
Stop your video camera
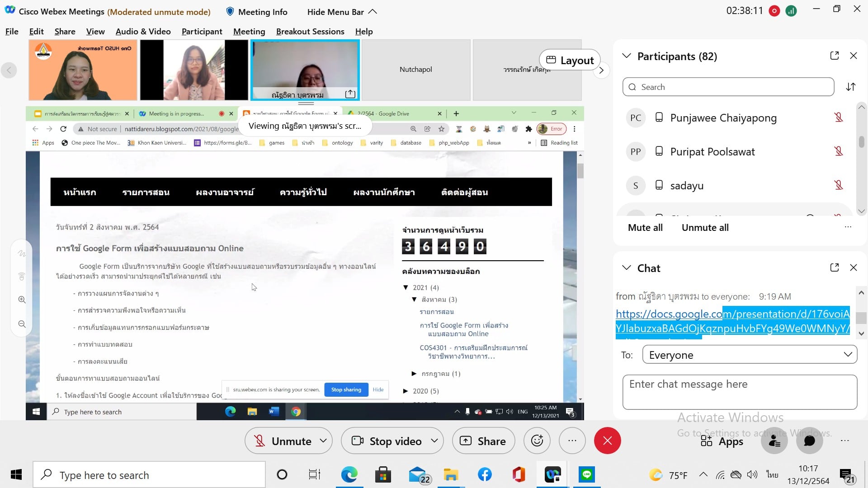click(x=387, y=441)
